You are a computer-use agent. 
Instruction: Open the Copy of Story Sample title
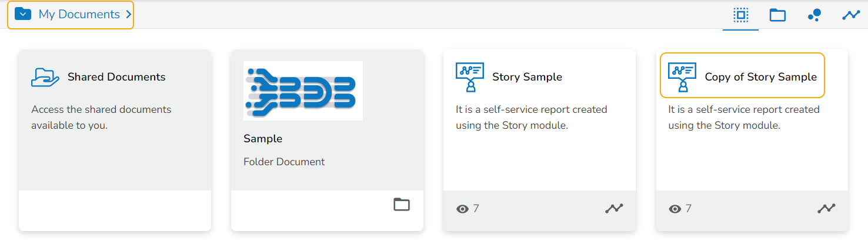[x=760, y=77]
